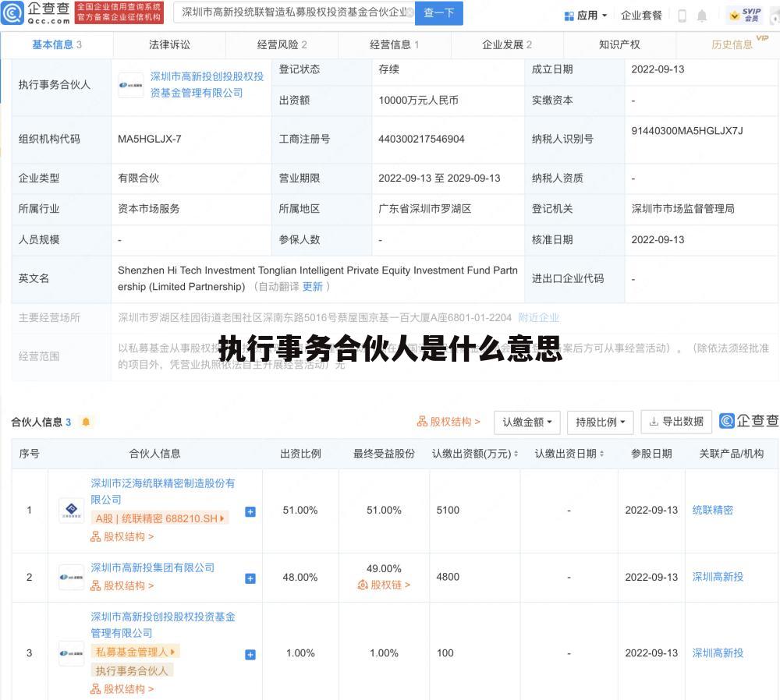Expand row 2 blue plus icon
The image size is (780, 700).
tap(250, 578)
